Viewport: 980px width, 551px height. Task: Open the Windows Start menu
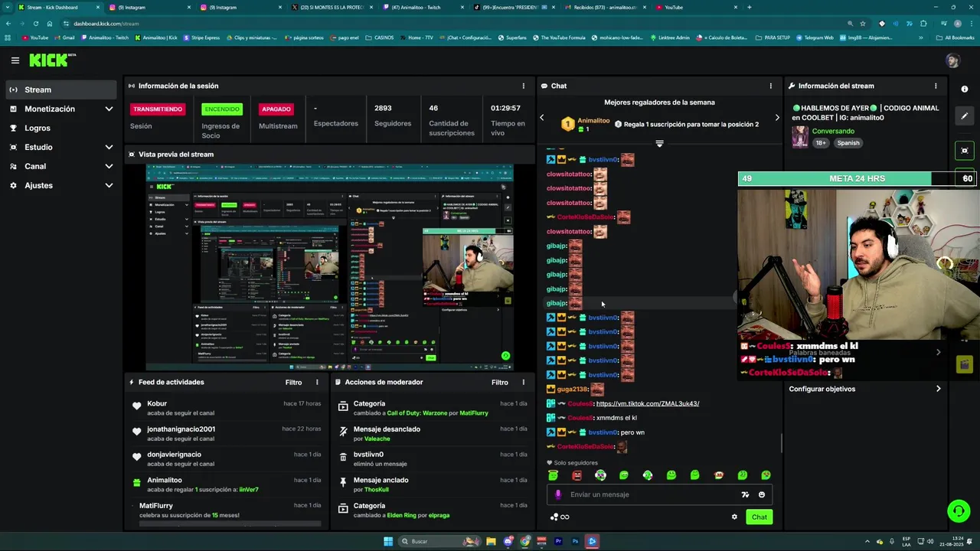[x=388, y=541]
